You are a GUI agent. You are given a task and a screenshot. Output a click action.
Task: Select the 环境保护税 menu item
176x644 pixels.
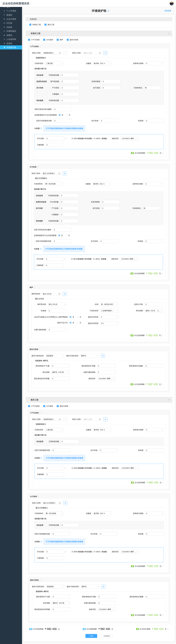tap(11, 48)
